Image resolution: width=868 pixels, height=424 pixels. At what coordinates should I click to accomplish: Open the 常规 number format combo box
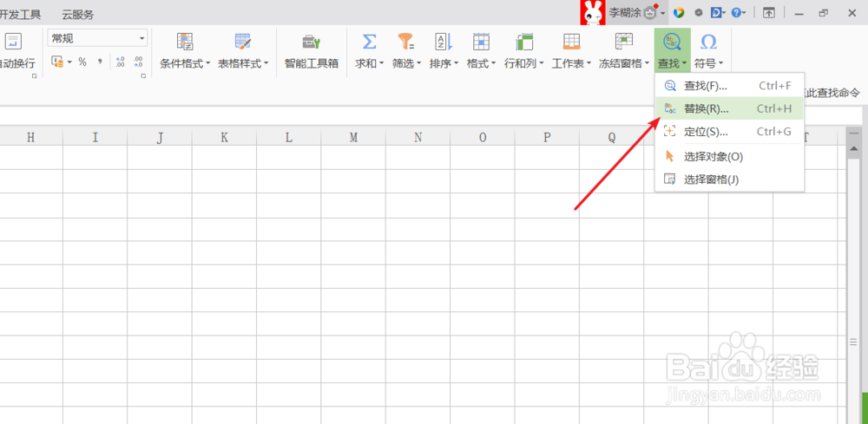click(x=97, y=38)
